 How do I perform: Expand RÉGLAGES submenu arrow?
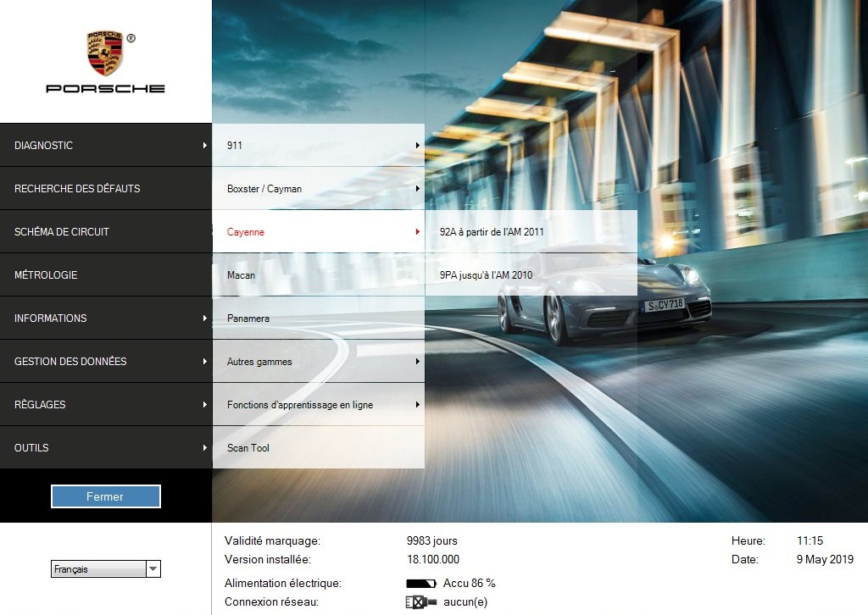pos(205,404)
